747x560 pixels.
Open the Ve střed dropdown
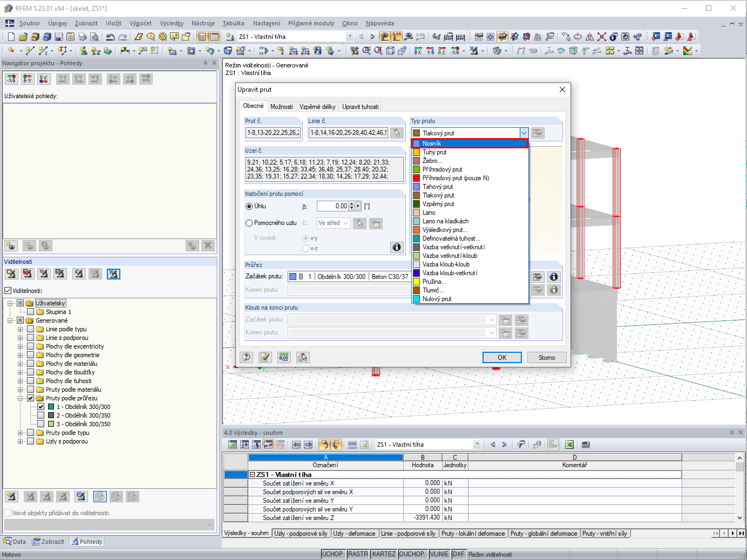(x=345, y=223)
